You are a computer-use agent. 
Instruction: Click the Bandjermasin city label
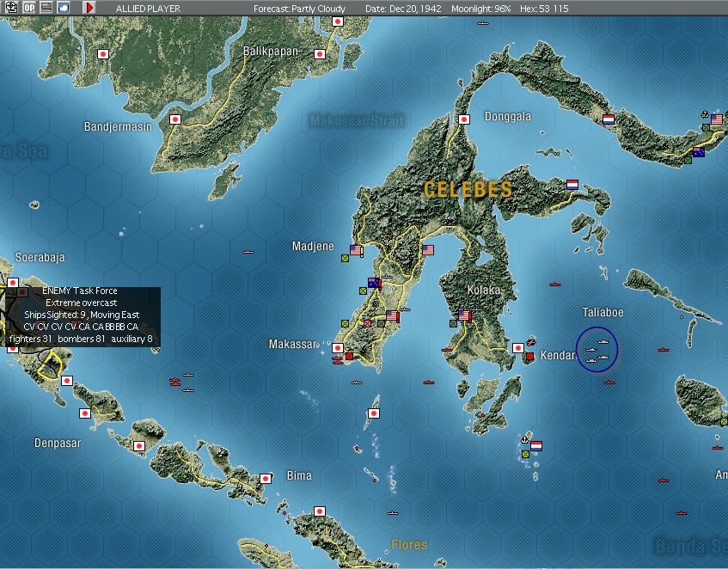(118, 126)
